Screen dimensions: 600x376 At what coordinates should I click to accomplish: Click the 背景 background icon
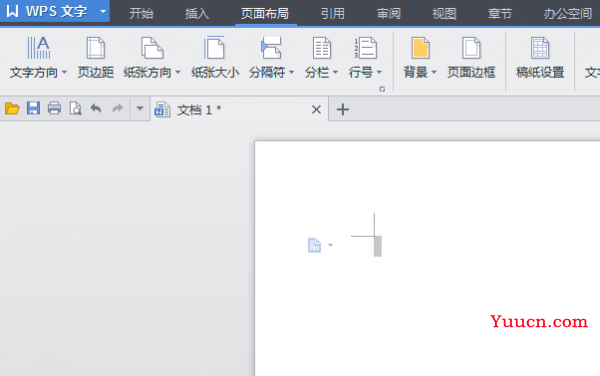point(420,48)
